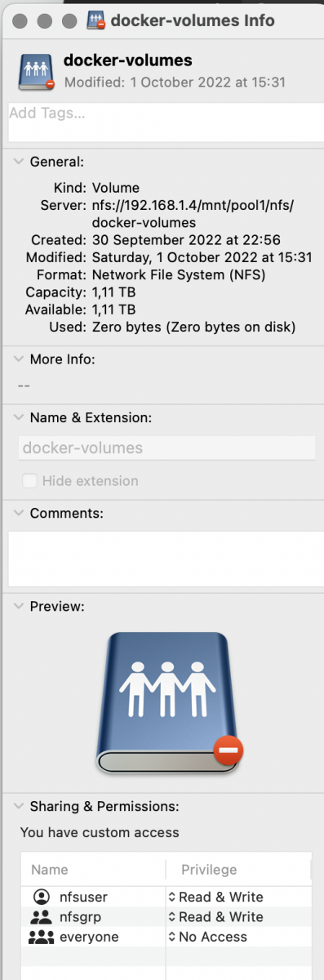Click the docker-volumes icon in title bar
This screenshot has height=980, width=324.
coord(96,18)
